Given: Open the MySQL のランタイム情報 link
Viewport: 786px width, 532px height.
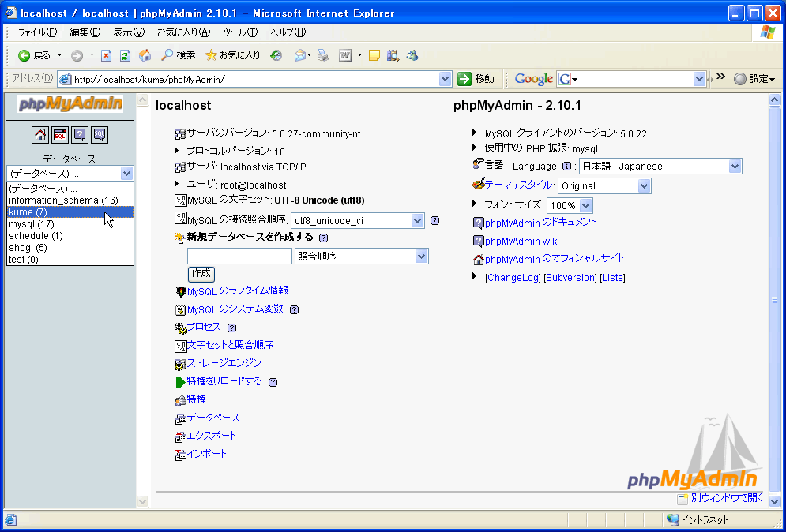Looking at the screenshot, I should (237, 291).
